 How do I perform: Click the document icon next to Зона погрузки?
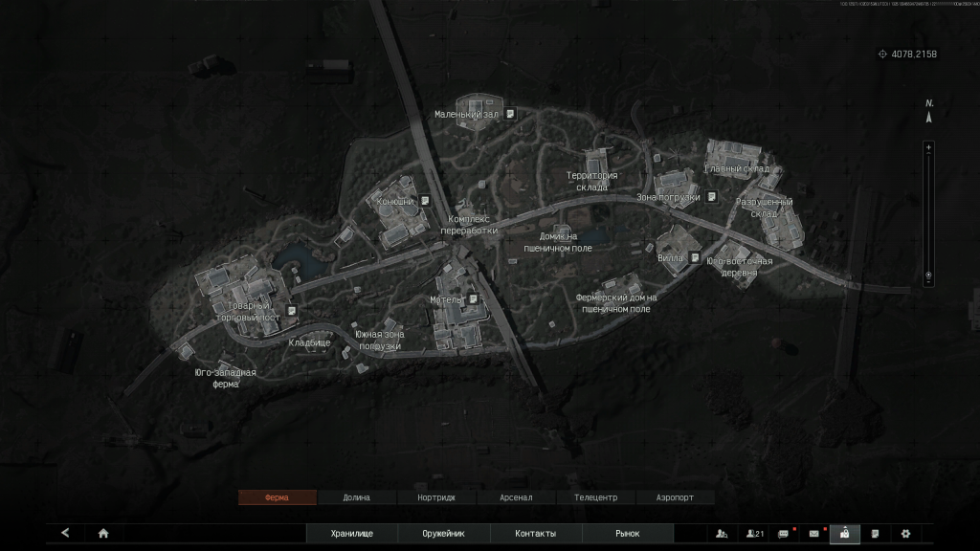[x=711, y=198]
